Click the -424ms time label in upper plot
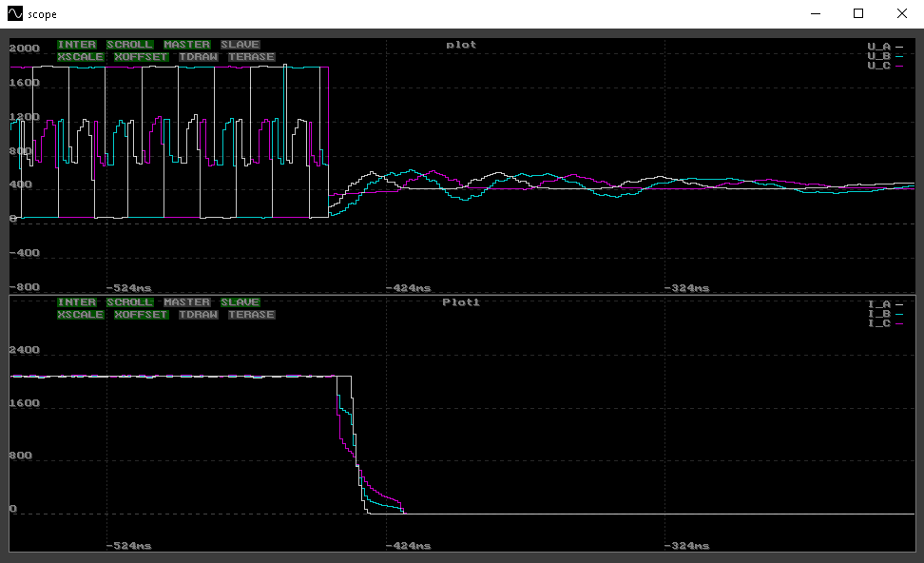 click(408, 288)
